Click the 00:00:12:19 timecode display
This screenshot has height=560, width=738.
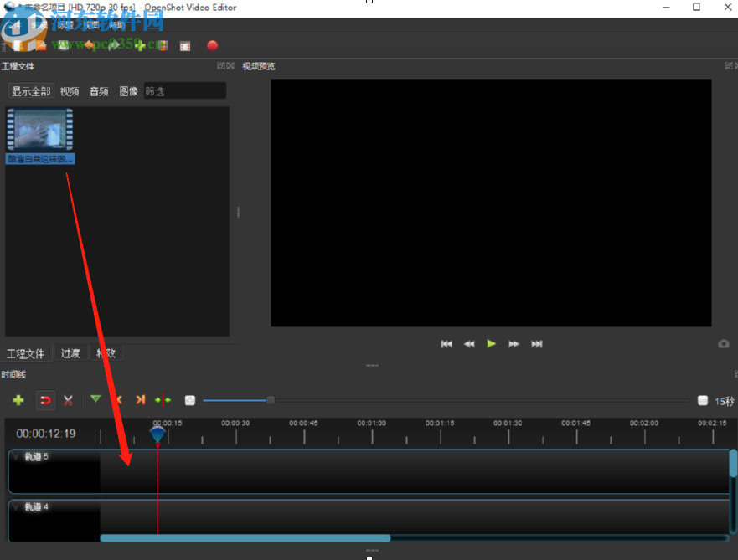click(x=46, y=434)
